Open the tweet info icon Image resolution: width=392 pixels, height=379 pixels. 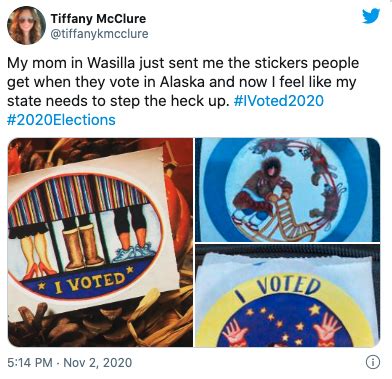[x=373, y=362]
